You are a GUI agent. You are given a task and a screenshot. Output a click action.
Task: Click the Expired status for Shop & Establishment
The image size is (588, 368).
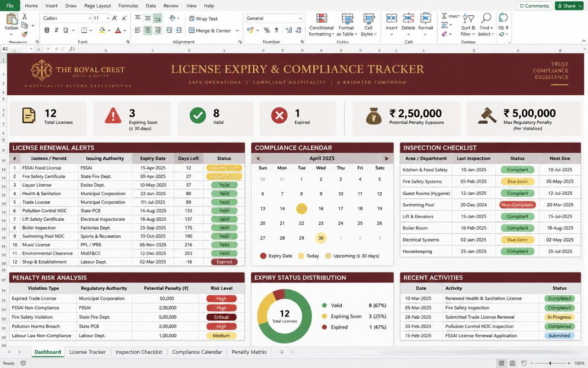point(224,262)
